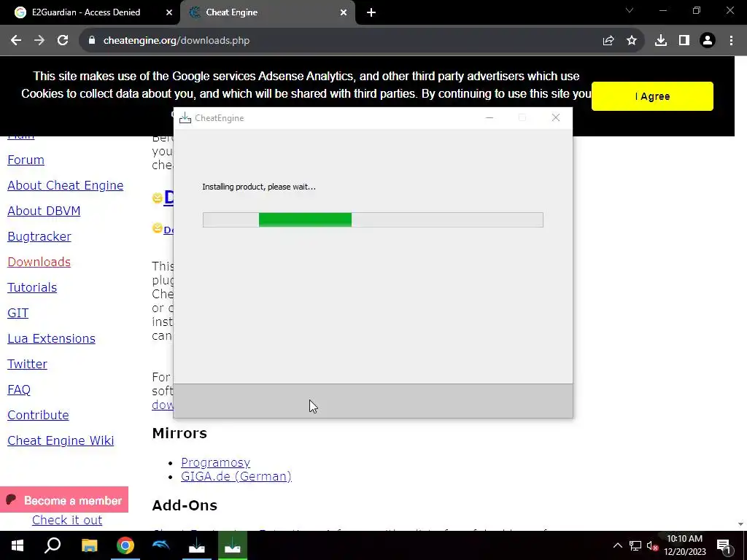747x560 pixels.
Task: Open the tab search chevron
Action: click(x=630, y=10)
